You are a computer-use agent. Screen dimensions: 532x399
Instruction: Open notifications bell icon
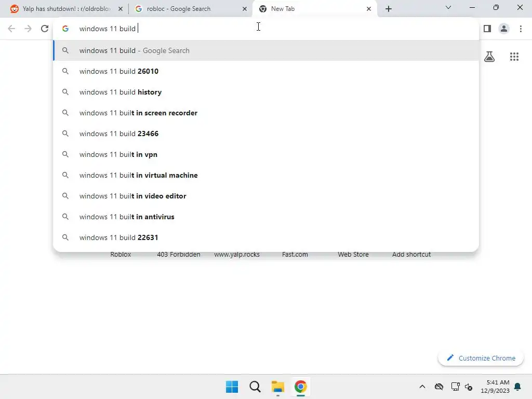tap(518, 387)
